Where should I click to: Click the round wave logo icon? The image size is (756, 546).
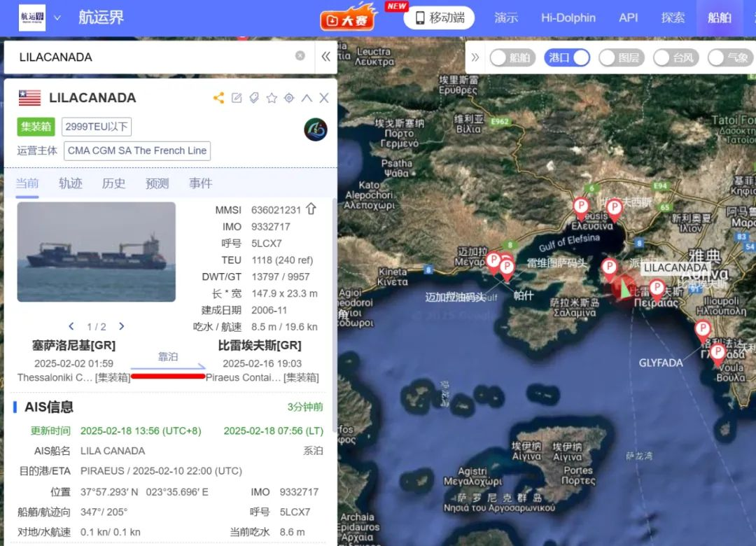tap(315, 129)
